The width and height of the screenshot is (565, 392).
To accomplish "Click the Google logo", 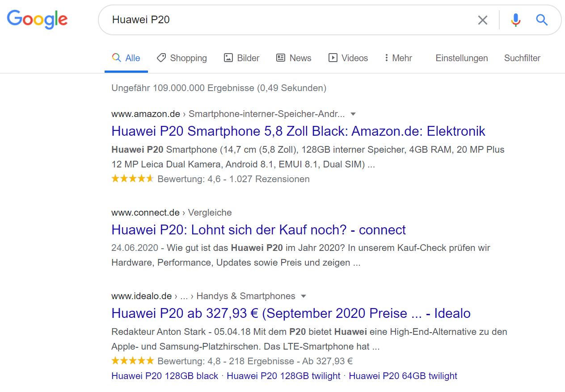I will (38, 20).
